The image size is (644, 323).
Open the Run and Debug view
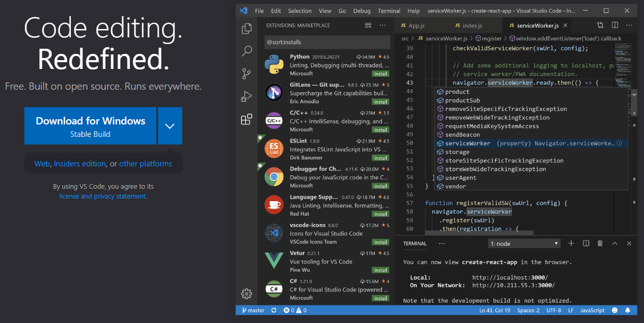[246, 96]
